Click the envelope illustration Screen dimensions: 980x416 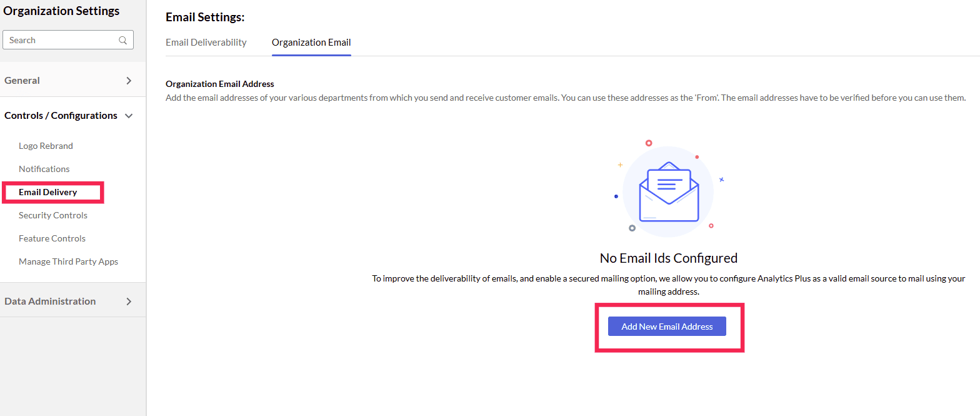[668, 191]
